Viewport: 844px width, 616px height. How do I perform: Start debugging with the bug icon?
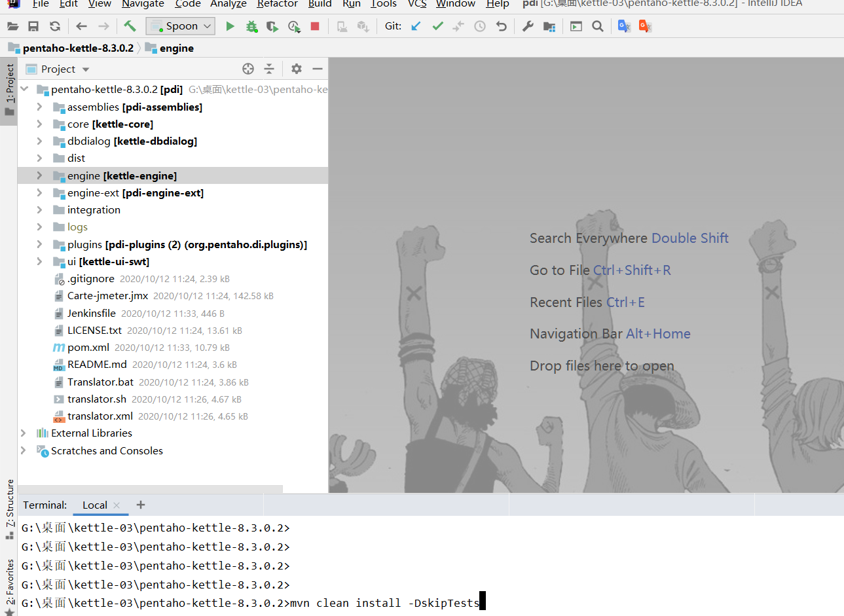click(251, 26)
